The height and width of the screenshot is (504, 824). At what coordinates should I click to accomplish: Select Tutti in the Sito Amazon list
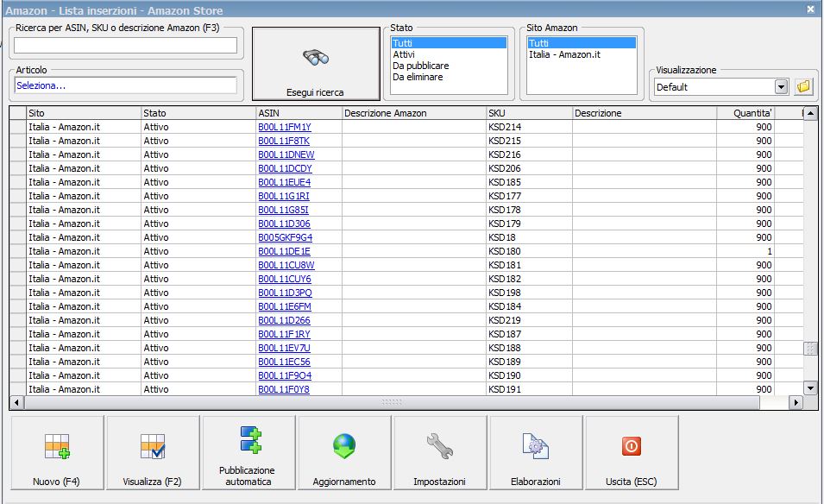pyautogui.click(x=582, y=43)
